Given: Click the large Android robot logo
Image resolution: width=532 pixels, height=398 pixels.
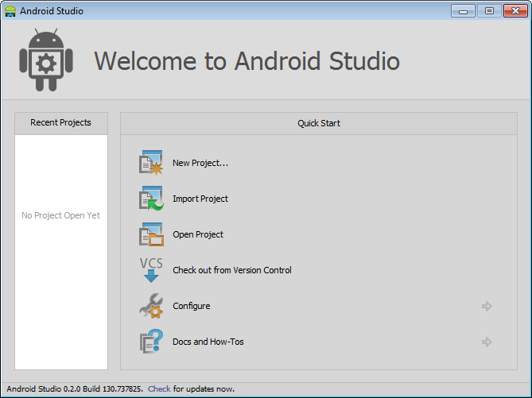Looking at the screenshot, I should pyautogui.click(x=46, y=60).
